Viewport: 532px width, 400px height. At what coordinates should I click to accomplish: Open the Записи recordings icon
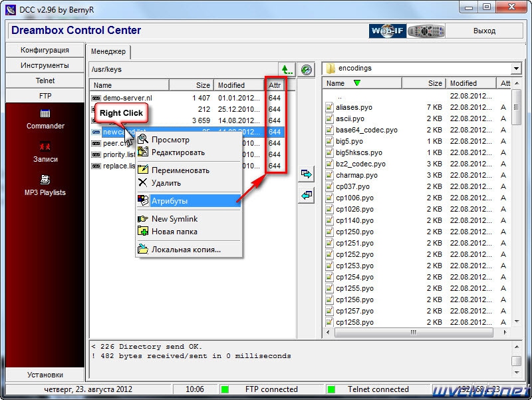45,146
